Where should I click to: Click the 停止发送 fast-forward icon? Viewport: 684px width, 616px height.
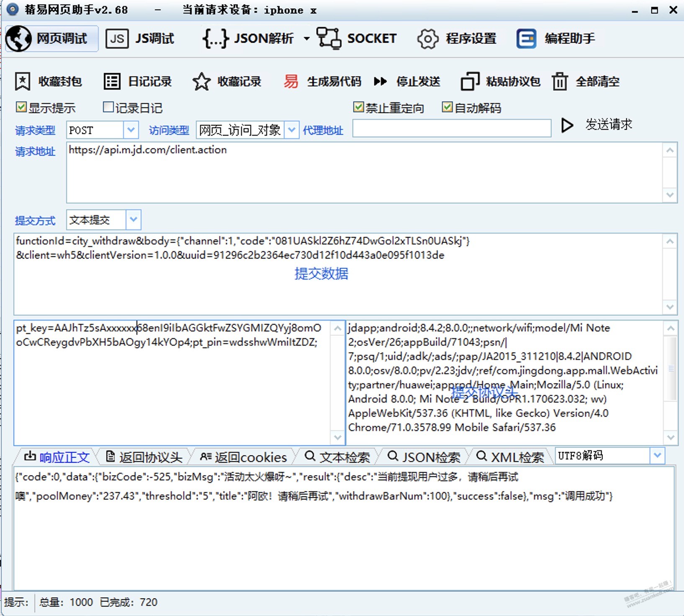pos(380,81)
